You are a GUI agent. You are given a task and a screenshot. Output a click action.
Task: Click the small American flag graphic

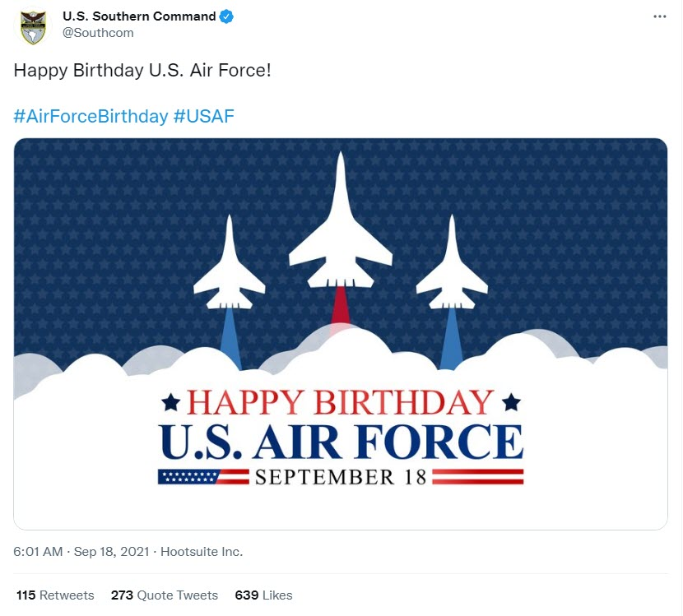pos(189,477)
